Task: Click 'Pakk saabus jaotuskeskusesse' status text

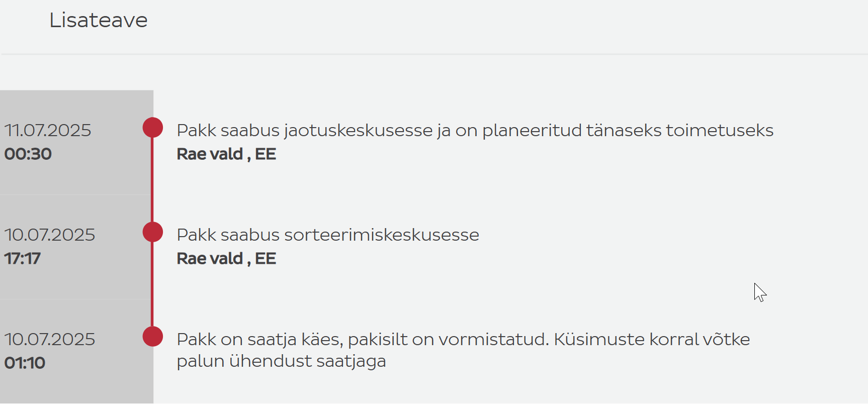Action: [x=305, y=131]
